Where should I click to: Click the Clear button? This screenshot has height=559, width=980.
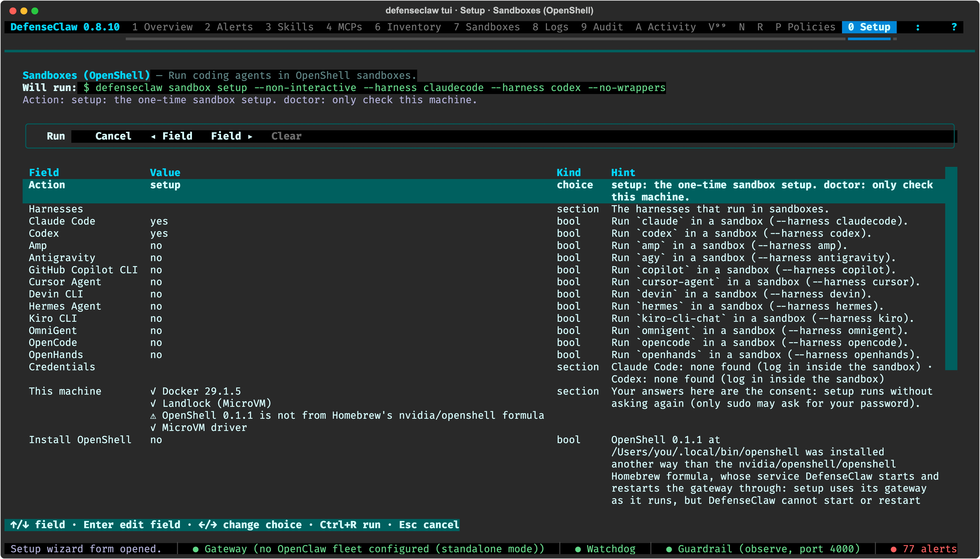coord(286,136)
